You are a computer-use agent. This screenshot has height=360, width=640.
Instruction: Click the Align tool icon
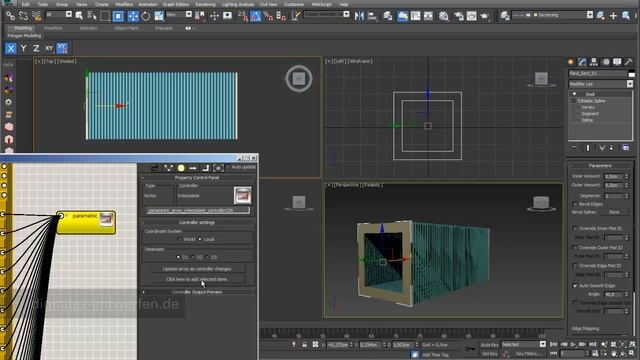[372, 16]
